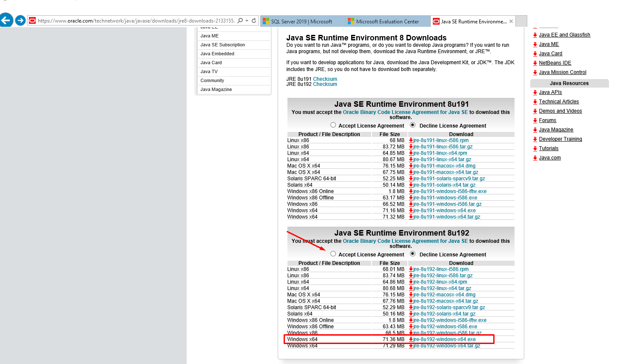617x364 pixels.
Task: Click download arrow icon beside jre-8u191-windows-i586.exe
Action: tap(411, 198)
